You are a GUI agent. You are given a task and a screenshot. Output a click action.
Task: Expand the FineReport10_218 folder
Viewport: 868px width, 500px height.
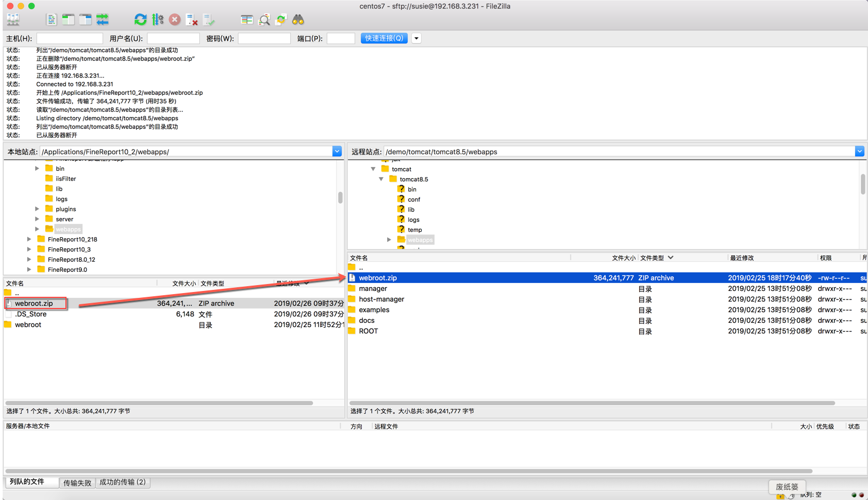pyautogui.click(x=29, y=239)
